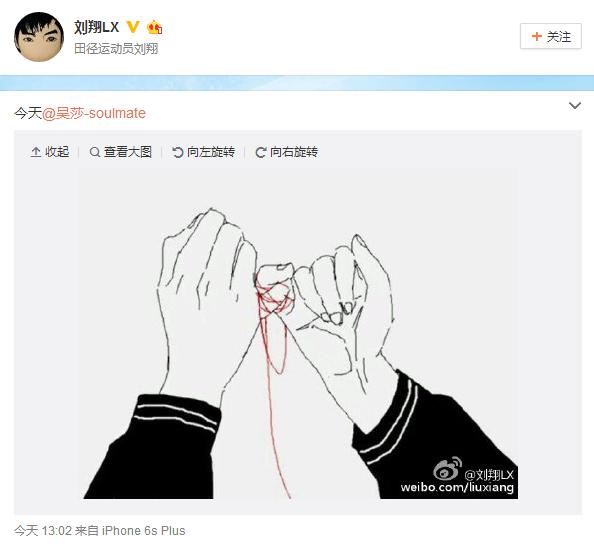Screen dimensions: 594x546
Task: Open the post timestamp 今天 13:02
Action: pos(43,530)
